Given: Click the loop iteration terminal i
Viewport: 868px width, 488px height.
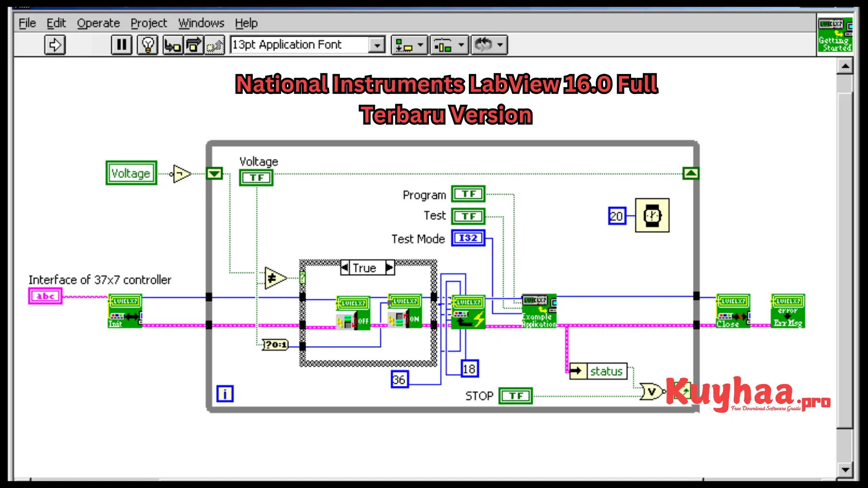Looking at the screenshot, I should point(225,394).
